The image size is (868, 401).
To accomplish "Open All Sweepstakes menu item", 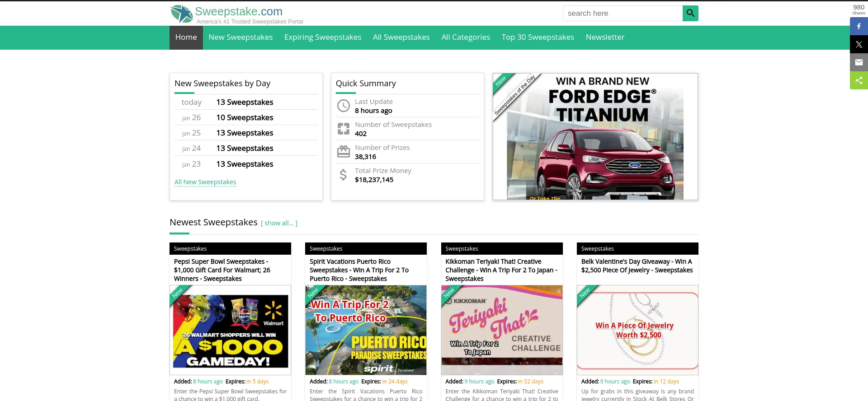I will click(401, 37).
